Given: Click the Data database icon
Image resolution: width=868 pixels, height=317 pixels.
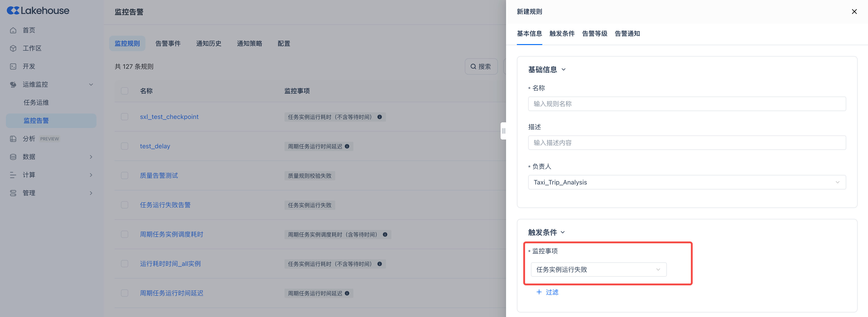Looking at the screenshot, I should (13, 157).
